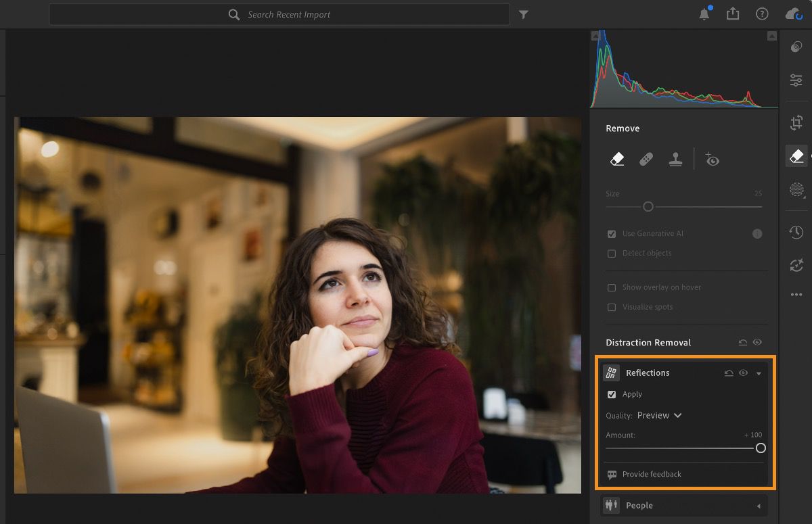Open the Crop tool in sidebar

tap(796, 122)
